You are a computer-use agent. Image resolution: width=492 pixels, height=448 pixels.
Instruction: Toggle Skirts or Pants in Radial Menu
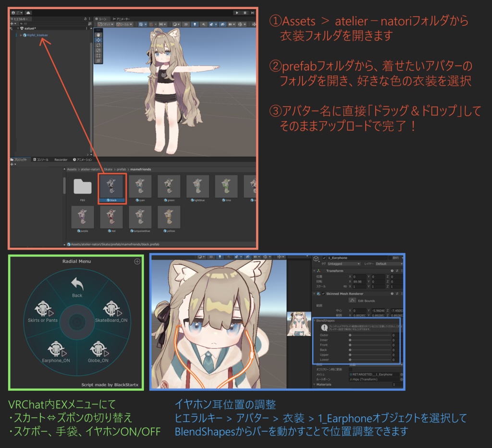pyautogui.click(x=43, y=312)
